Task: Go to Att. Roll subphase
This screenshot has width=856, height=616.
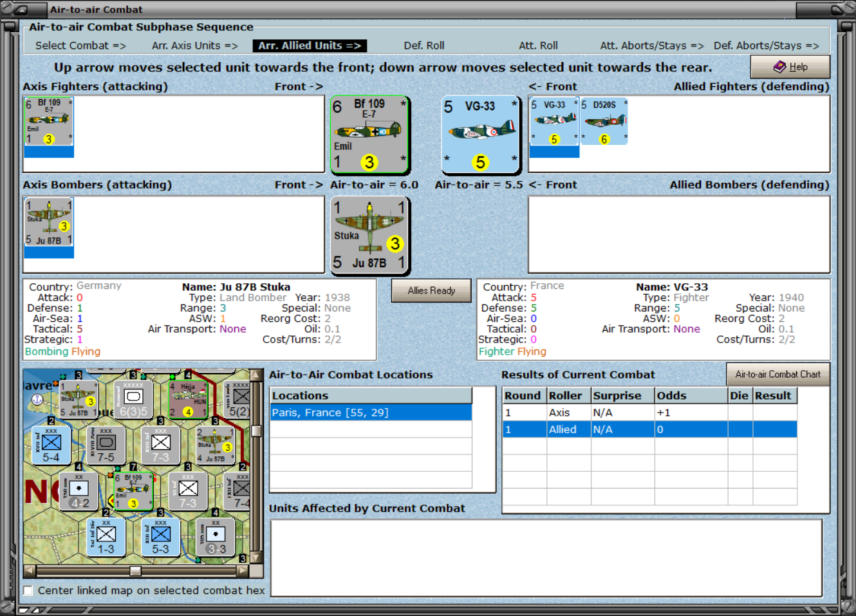Action: (x=538, y=46)
